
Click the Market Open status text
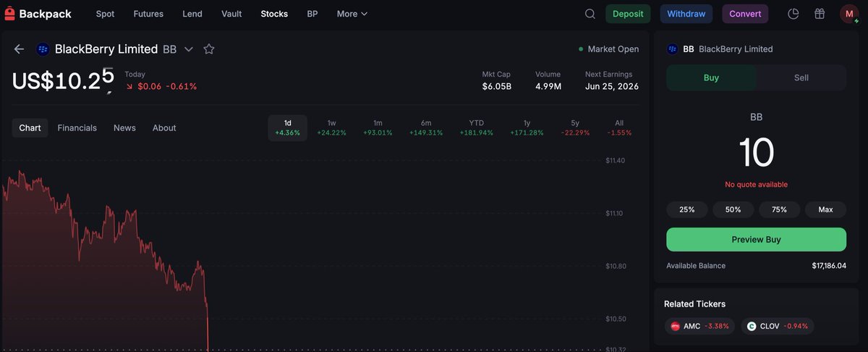613,49
